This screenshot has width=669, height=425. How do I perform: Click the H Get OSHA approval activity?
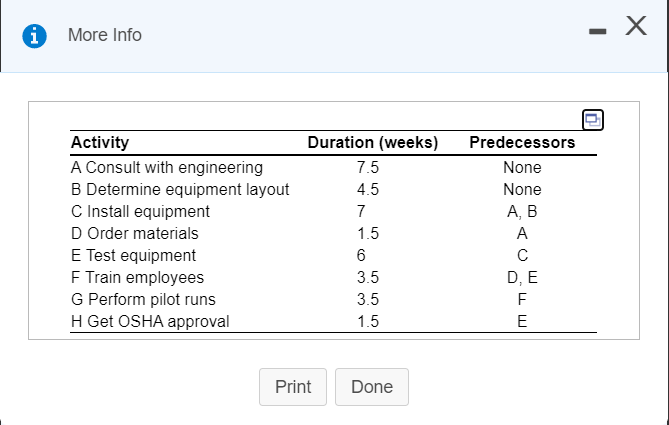pyautogui.click(x=150, y=321)
